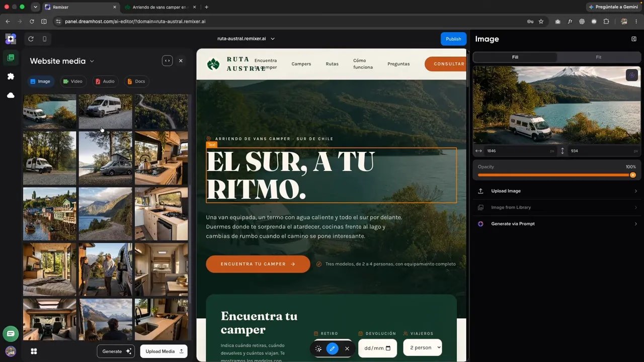Filter media by Image
This screenshot has height=362, width=644.
click(40, 81)
